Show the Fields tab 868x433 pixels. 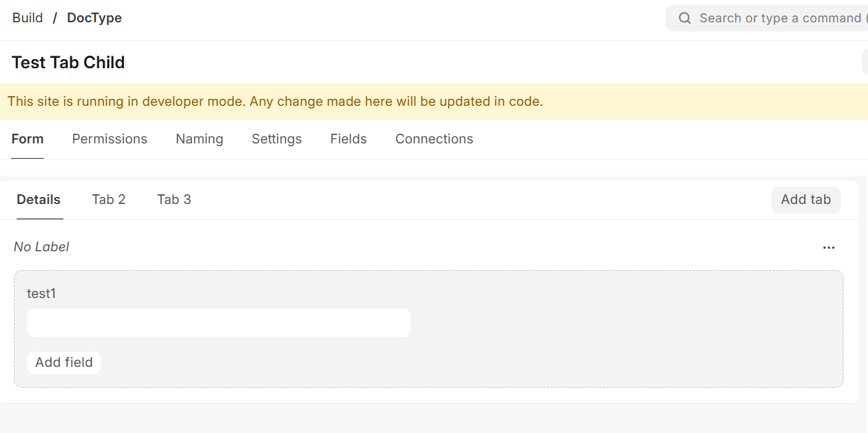(348, 139)
